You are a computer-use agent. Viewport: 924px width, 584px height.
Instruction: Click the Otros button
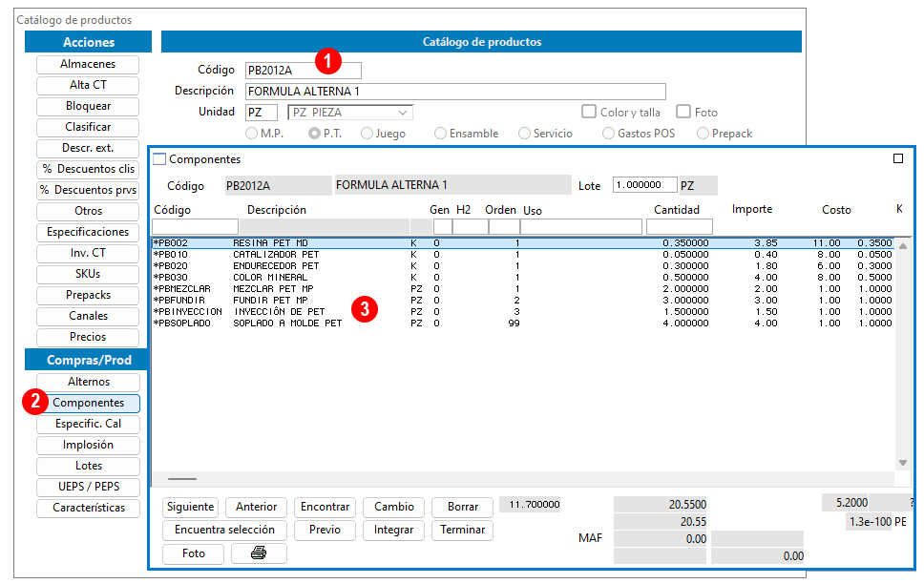click(x=88, y=211)
